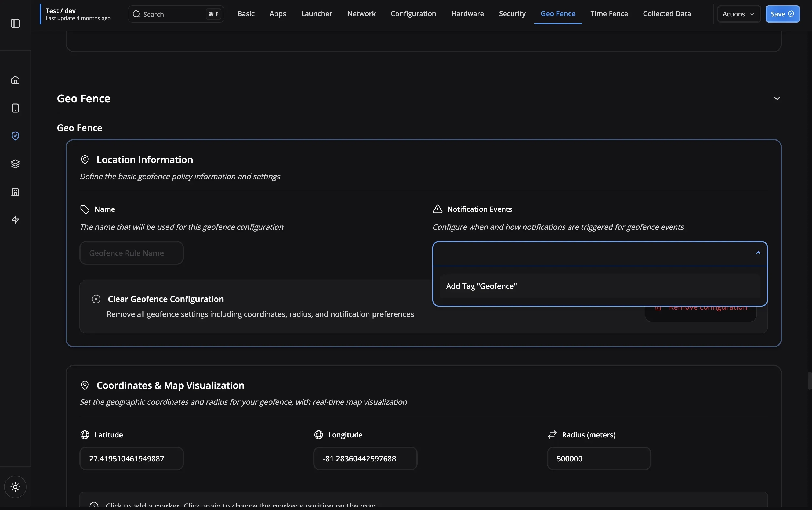
Task: Click the Geofence Rule Name input field
Action: click(x=131, y=253)
